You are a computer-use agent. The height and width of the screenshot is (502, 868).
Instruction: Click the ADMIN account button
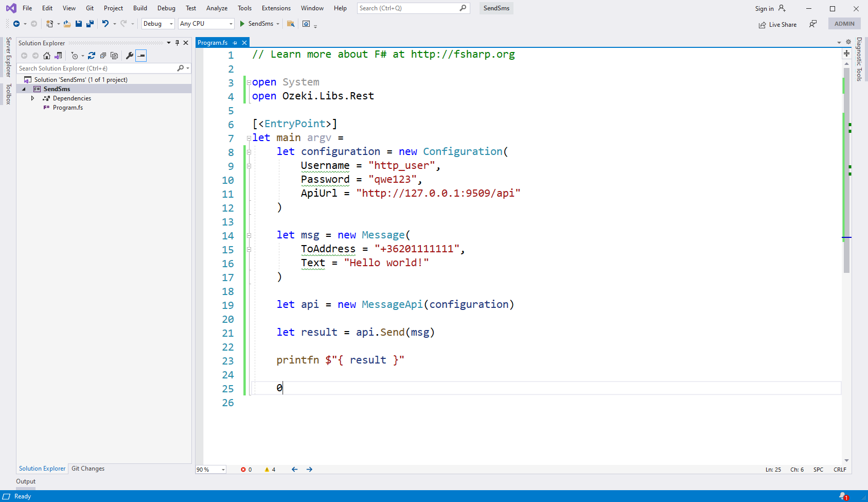844,24
